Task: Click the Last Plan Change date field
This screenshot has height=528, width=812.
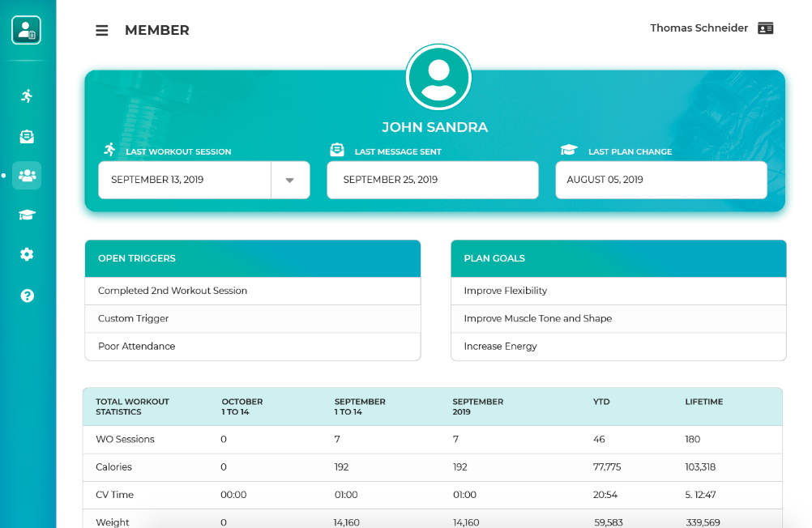Action: click(660, 180)
